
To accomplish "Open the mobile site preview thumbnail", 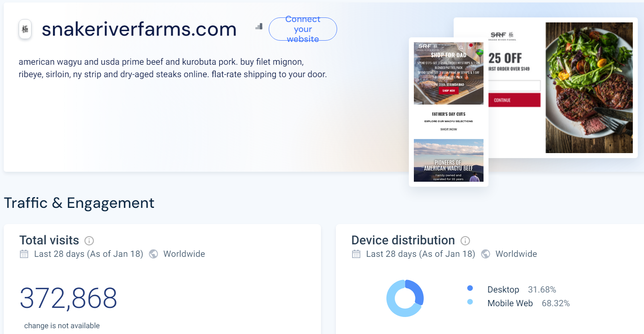I will [449, 112].
